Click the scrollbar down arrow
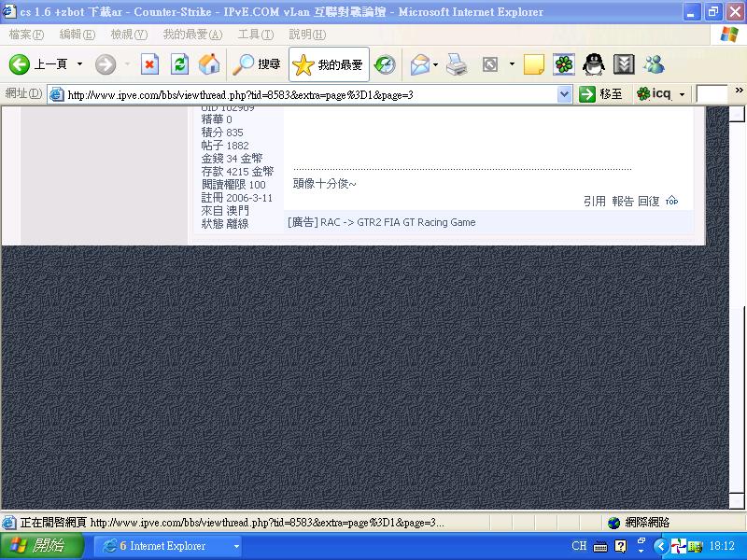 point(738,501)
